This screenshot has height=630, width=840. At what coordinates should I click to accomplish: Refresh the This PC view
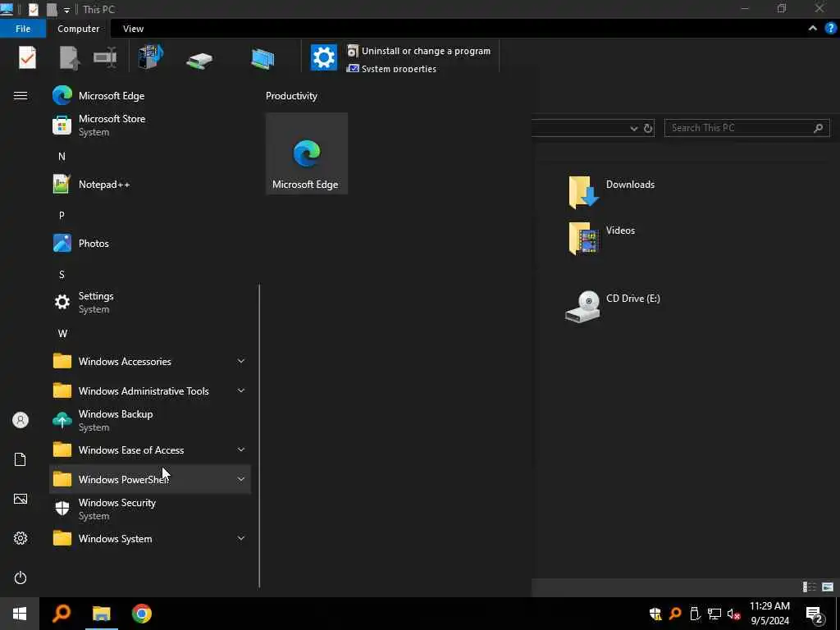[x=648, y=128]
